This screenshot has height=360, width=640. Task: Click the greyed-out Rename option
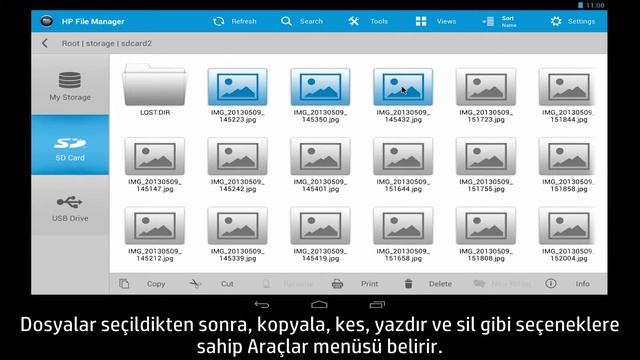[289, 284]
